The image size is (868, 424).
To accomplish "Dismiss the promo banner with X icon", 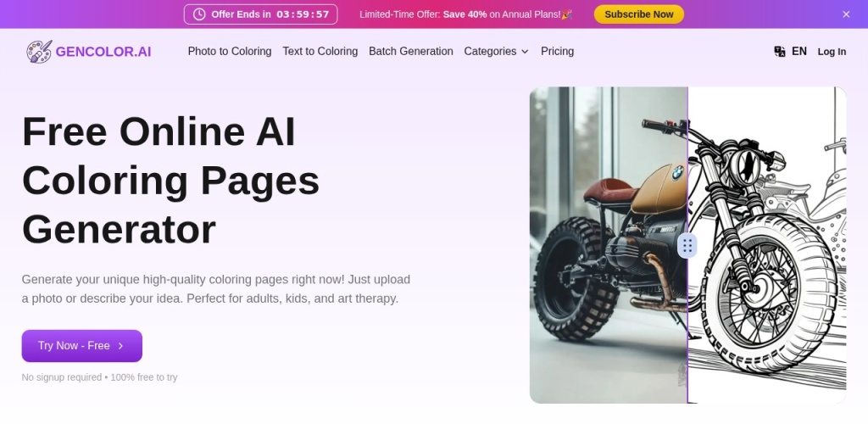I will pyautogui.click(x=845, y=14).
